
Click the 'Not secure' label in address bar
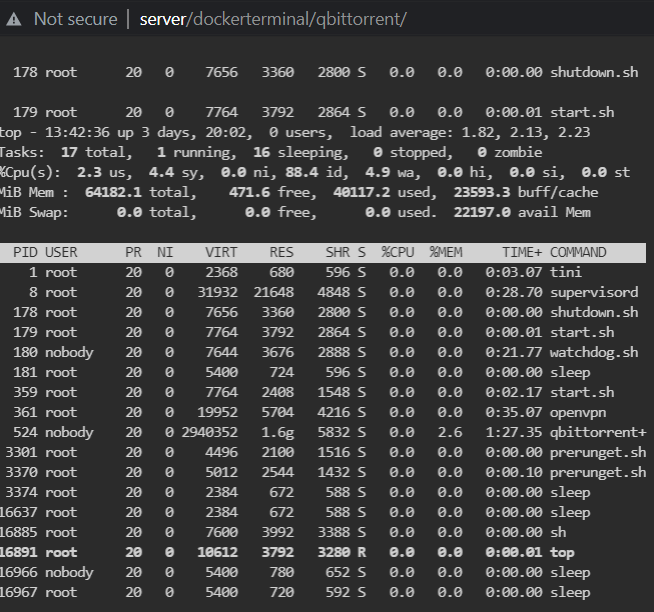click(x=75, y=19)
